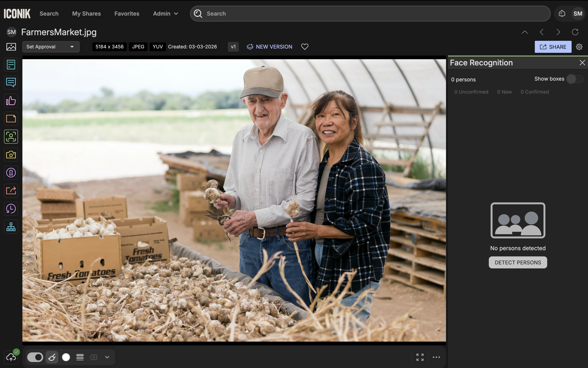Select the brush drawing tool

click(52, 357)
